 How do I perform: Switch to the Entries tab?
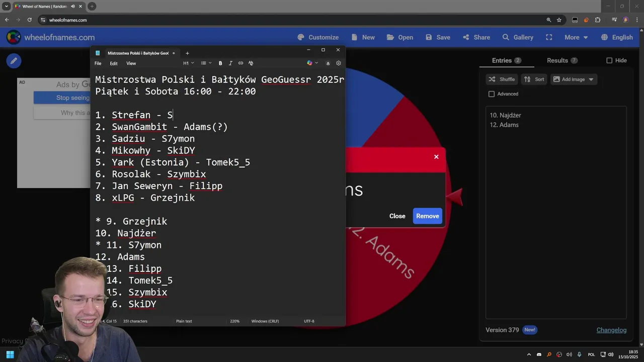507,60
